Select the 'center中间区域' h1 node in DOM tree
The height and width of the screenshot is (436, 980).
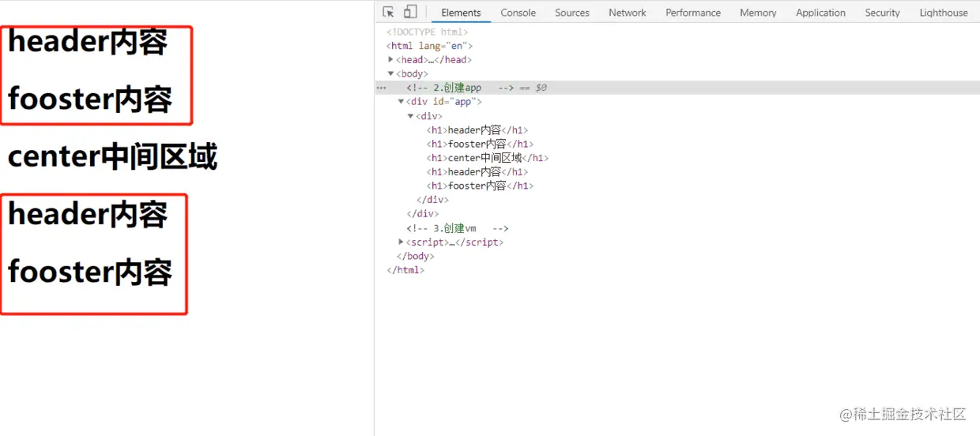(x=488, y=158)
